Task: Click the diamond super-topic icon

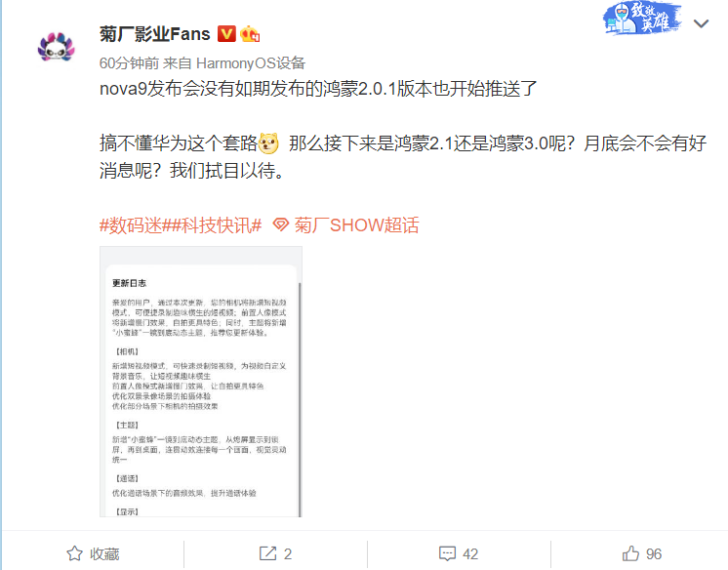Action: point(281,224)
